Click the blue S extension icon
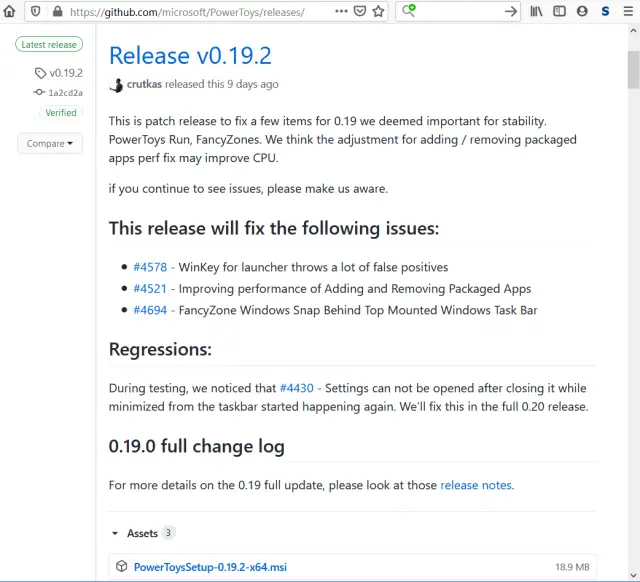This screenshot has width=640, height=582. click(605, 11)
